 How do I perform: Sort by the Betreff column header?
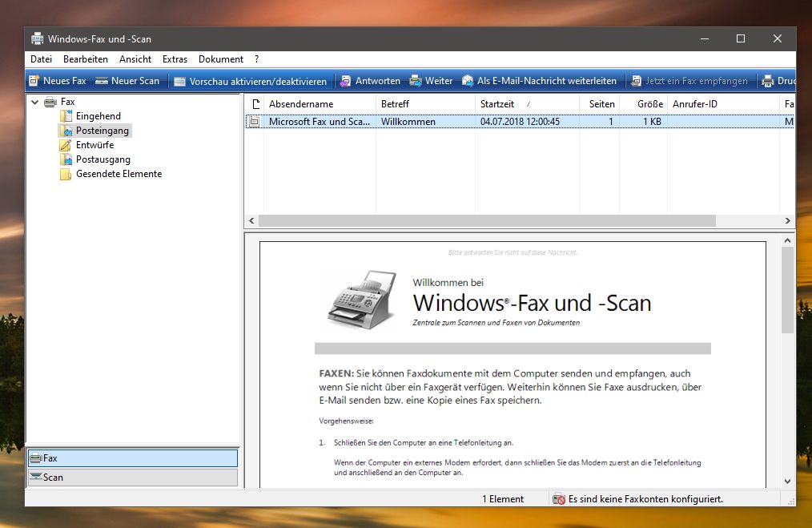(426, 104)
